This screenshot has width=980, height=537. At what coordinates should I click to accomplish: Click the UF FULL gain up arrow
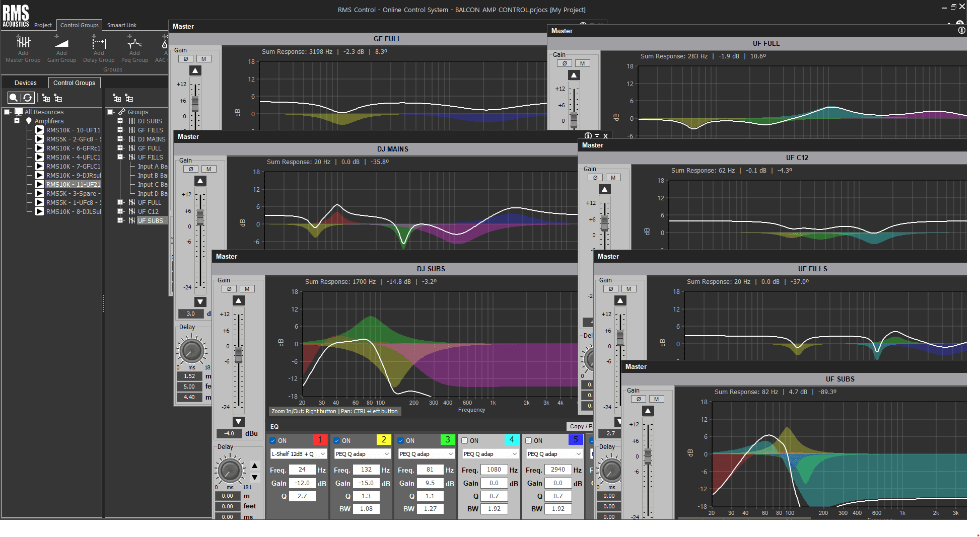(x=574, y=75)
